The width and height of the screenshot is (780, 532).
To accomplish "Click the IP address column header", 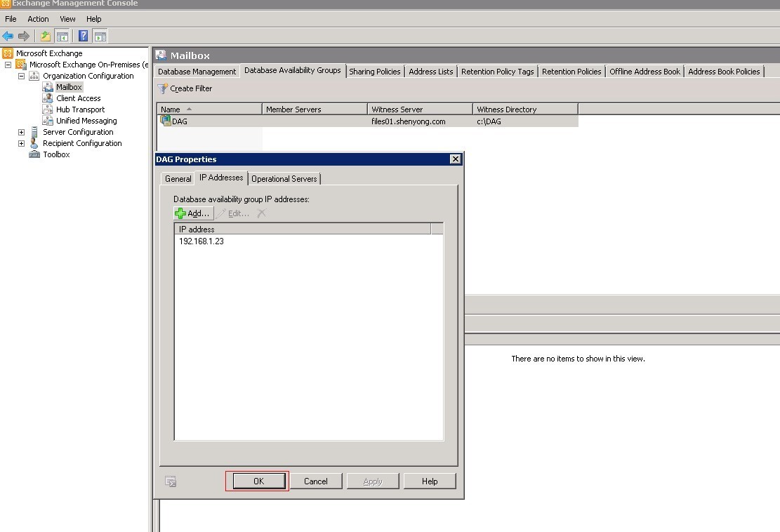I will point(303,230).
